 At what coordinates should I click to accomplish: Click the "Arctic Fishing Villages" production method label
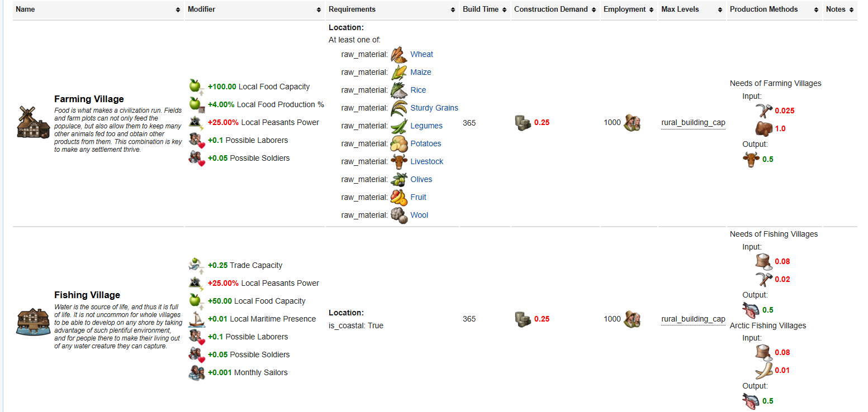pos(768,325)
